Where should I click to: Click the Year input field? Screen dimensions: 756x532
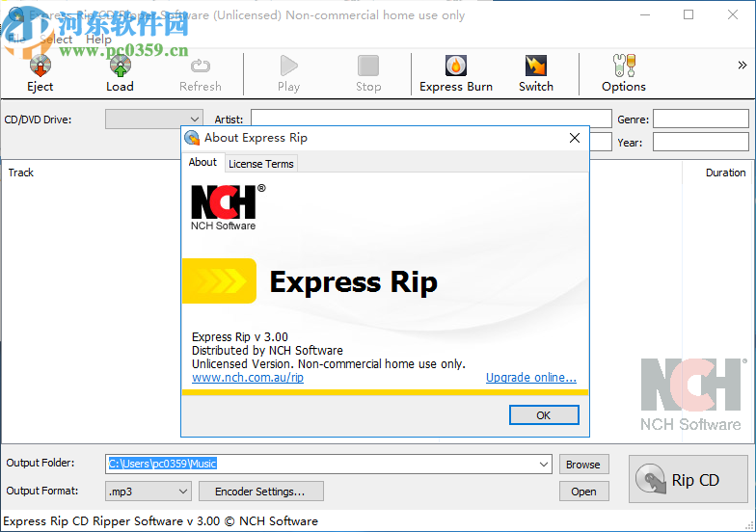tap(700, 143)
